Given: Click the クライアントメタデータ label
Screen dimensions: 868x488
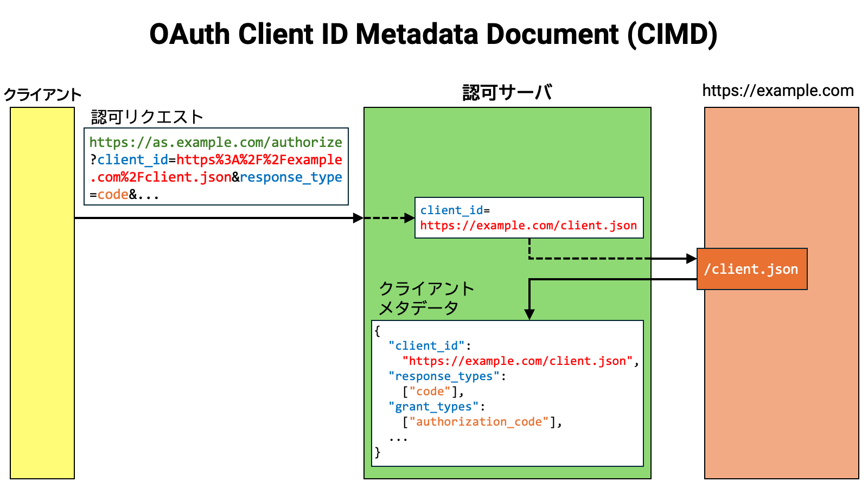Looking at the screenshot, I should (426, 298).
